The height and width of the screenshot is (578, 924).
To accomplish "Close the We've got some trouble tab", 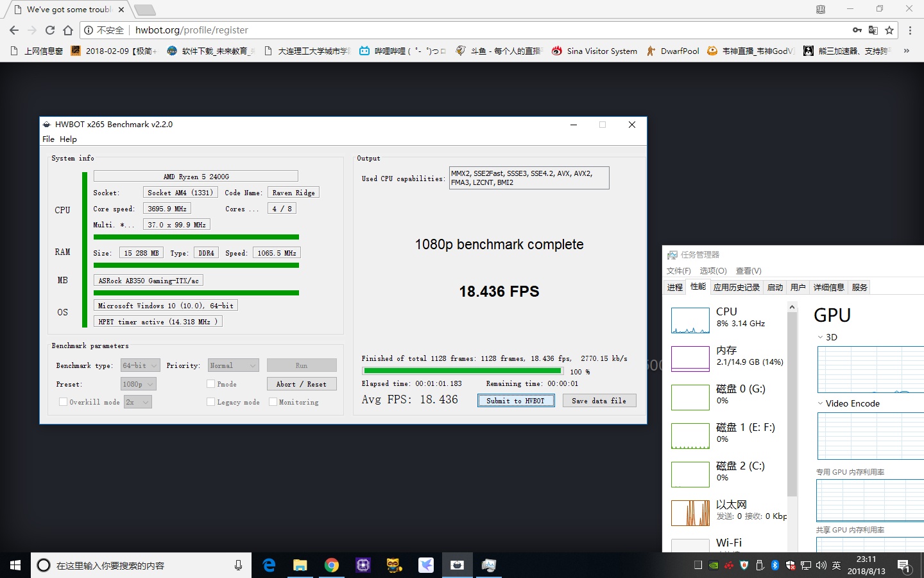I will (121, 10).
